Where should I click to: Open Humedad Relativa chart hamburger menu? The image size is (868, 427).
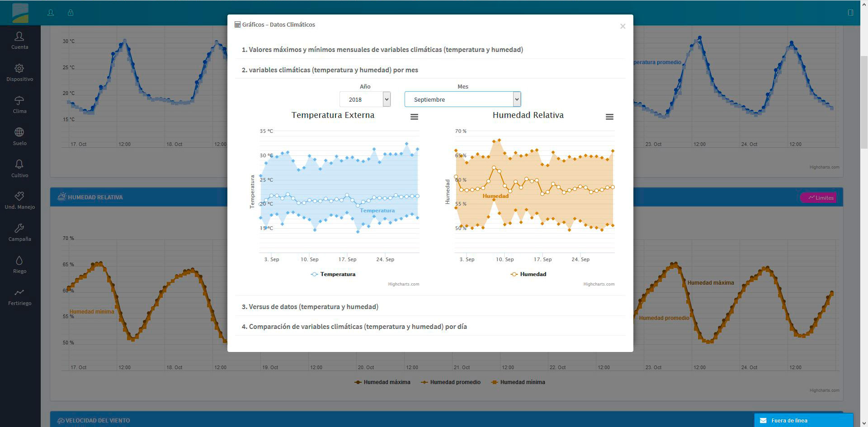(609, 117)
